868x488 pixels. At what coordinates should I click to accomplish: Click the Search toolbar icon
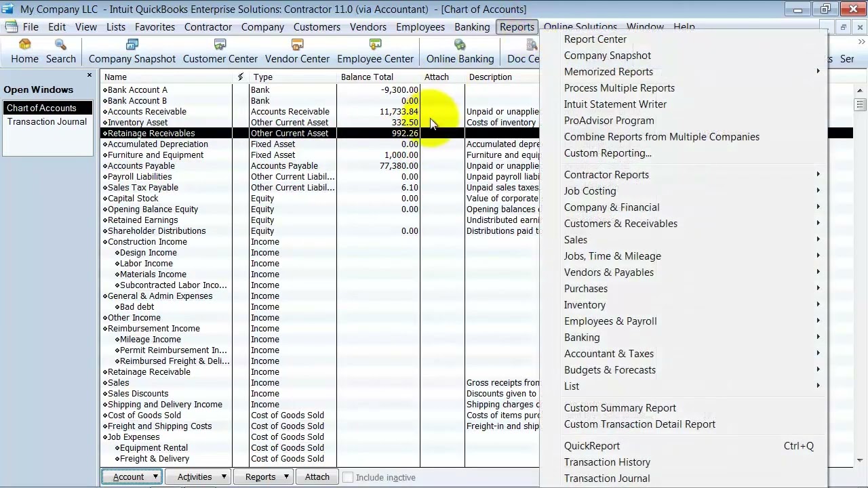(x=61, y=52)
